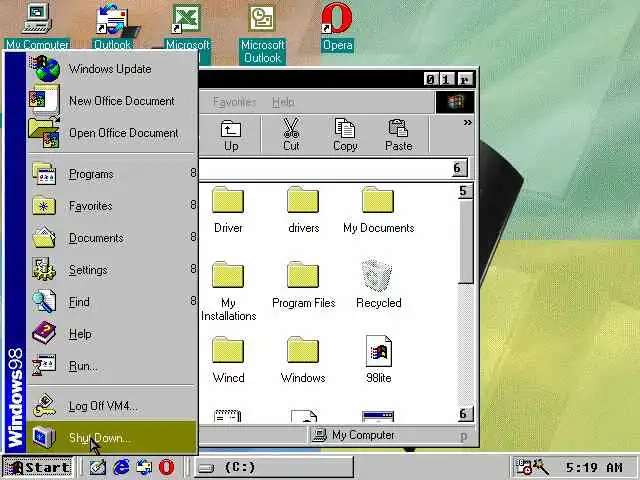640x480 pixels.
Task: Open Help from the Start menu
Action: coord(111,334)
